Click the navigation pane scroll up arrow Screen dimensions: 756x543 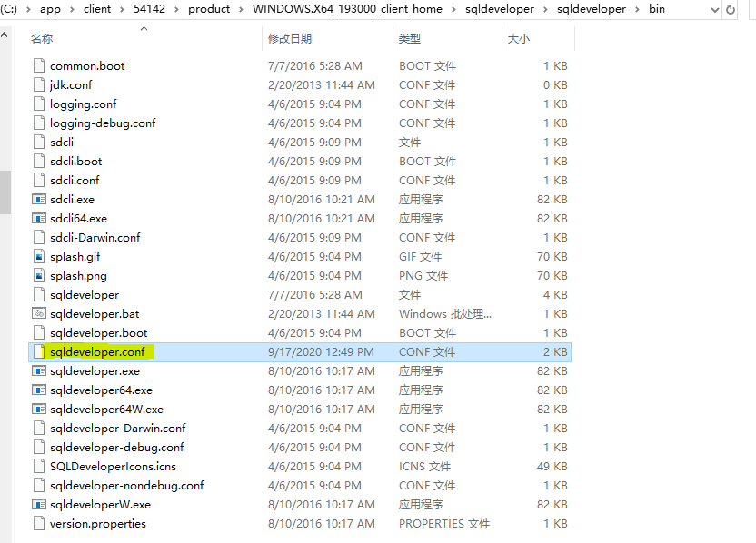(5, 35)
